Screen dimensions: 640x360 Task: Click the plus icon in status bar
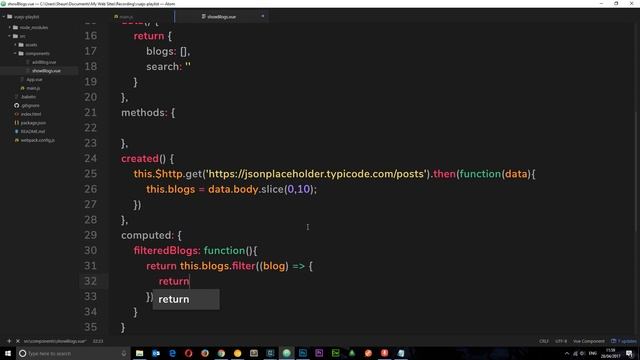coord(9,341)
